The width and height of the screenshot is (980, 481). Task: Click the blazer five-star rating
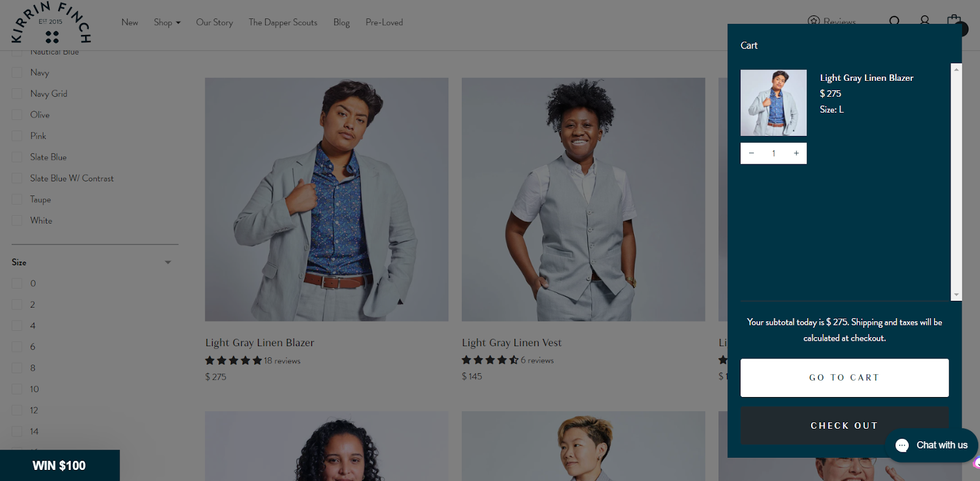point(233,360)
